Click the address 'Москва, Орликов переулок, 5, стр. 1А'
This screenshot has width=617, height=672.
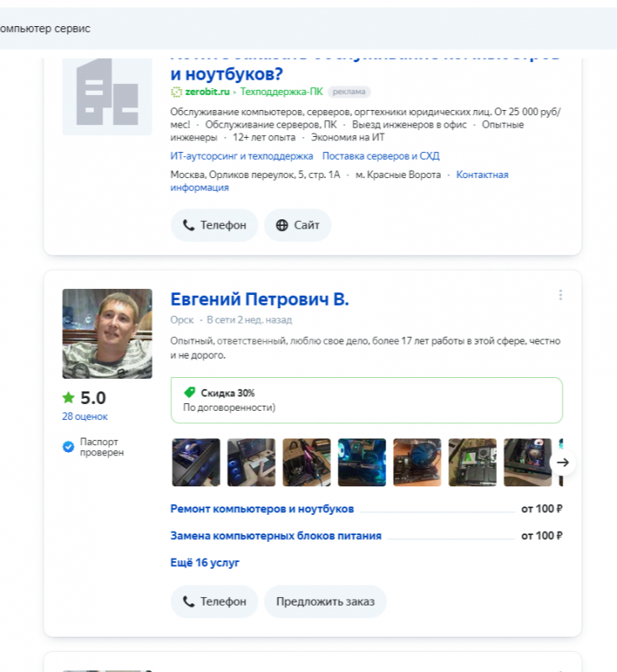[x=255, y=175]
